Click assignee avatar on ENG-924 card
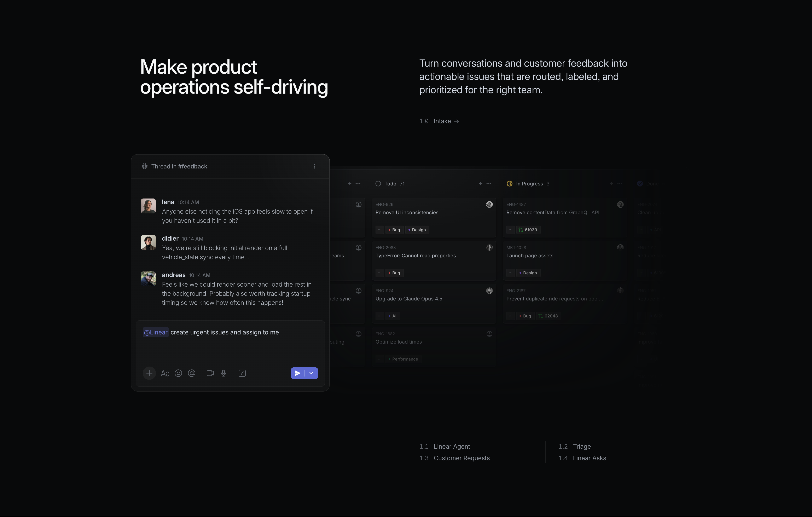 (x=489, y=291)
